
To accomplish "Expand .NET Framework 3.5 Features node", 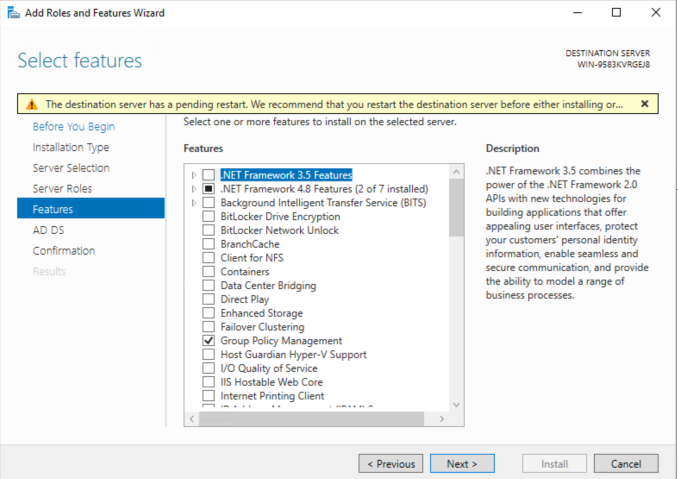I will pyautogui.click(x=194, y=175).
